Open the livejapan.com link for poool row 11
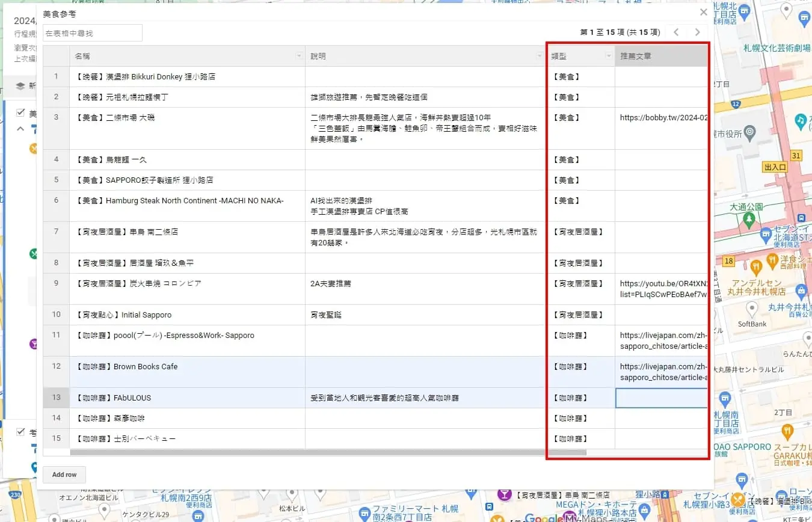Screen dimensions: 812x522 (663, 341)
